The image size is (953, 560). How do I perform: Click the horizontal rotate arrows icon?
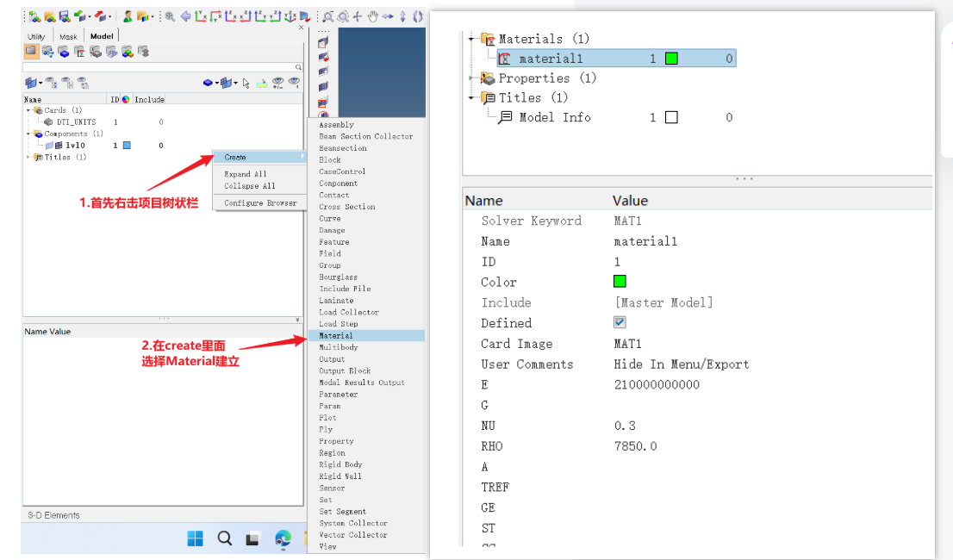[x=387, y=17]
